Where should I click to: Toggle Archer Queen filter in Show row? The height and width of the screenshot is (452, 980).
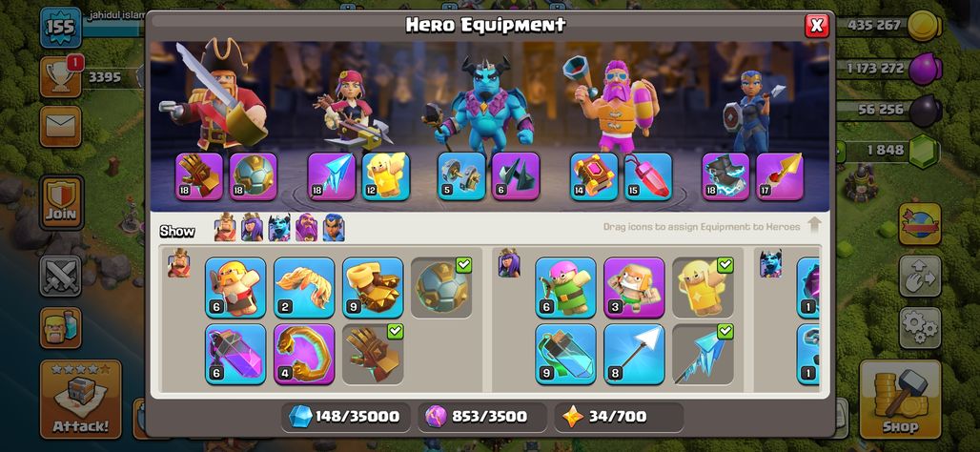(x=252, y=228)
